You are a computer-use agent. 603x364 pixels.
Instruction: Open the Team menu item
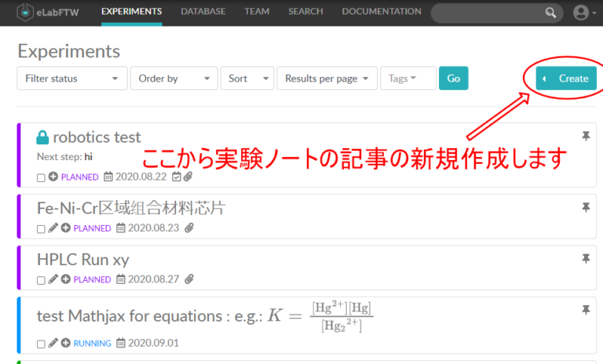tap(257, 12)
